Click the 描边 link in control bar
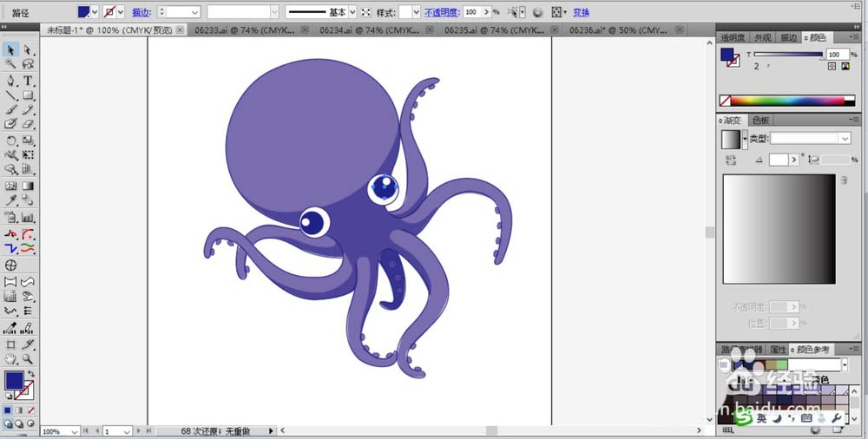The image size is (868, 439). click(141, 12)
